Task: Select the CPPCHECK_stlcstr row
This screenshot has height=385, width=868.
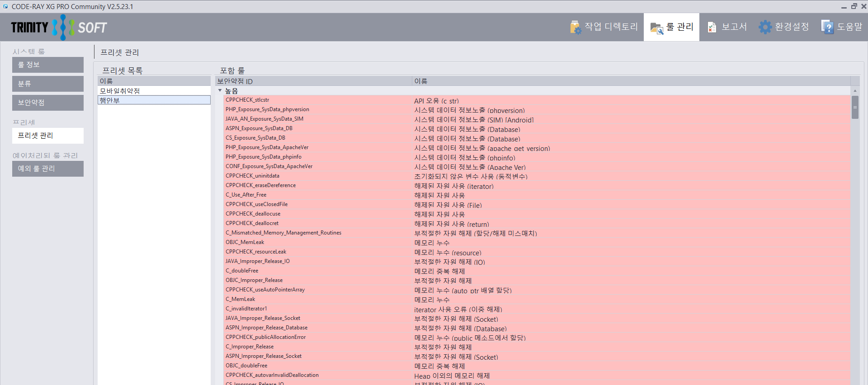Action: (537, 100)
